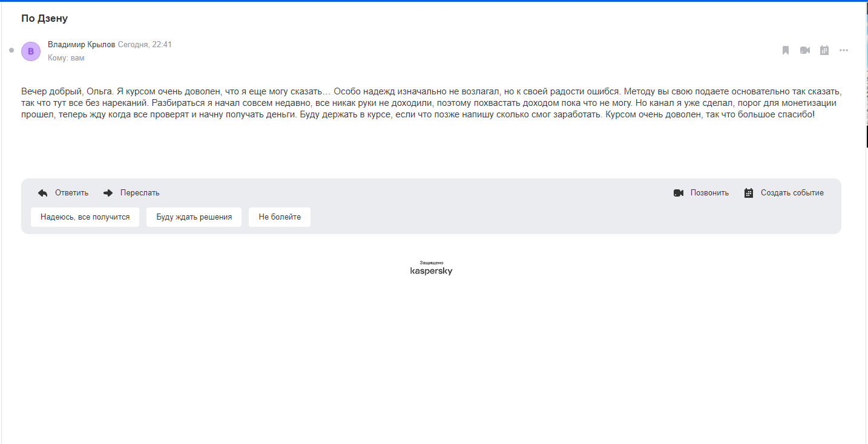This screenshot has height=444, width=868.
Task: Select the camera icon next to Позвонить
Action: click(x=679, y=192)
